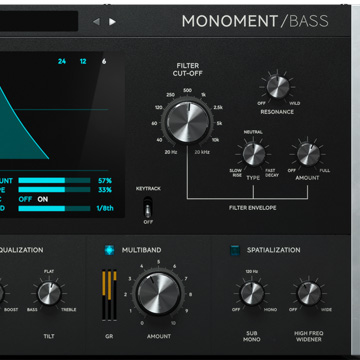360x360 pixels.
Task: Click the preset name display box
Action: [39, 21]
